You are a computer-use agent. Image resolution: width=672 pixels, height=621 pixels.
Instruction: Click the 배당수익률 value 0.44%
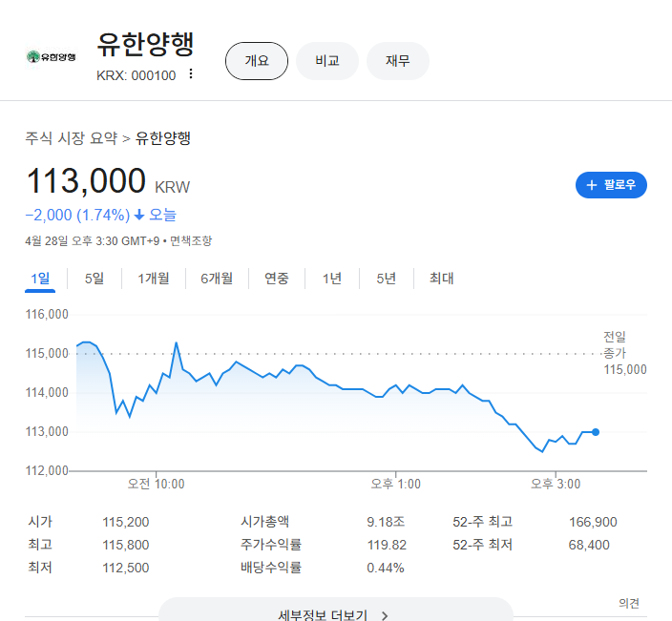coord(386,568)
